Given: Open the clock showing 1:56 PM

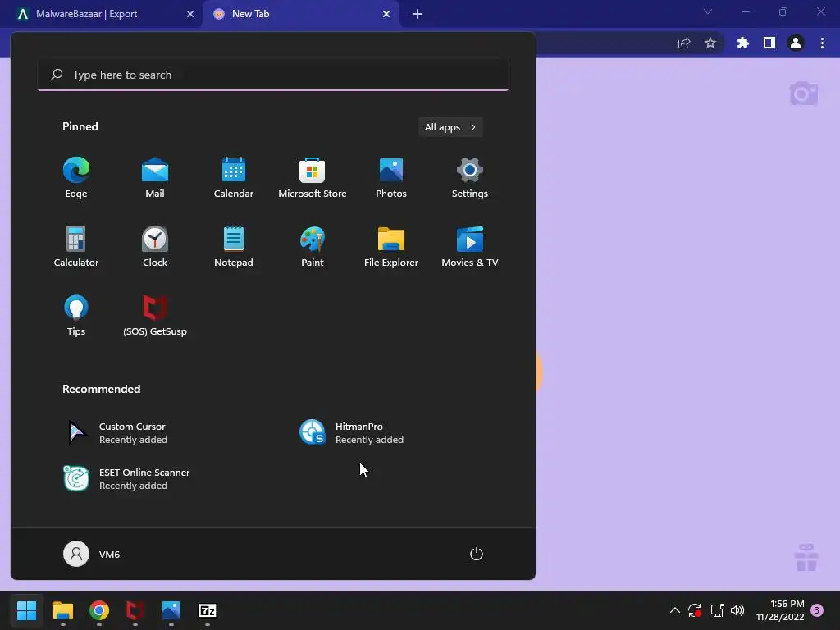Looking at the screenshot, I should (780, 610).
